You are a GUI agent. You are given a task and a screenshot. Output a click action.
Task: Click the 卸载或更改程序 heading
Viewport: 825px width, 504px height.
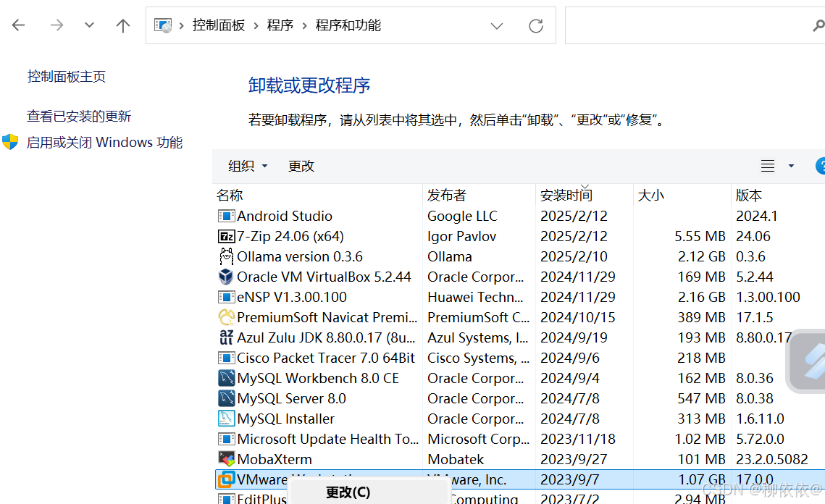click(309, 85)
